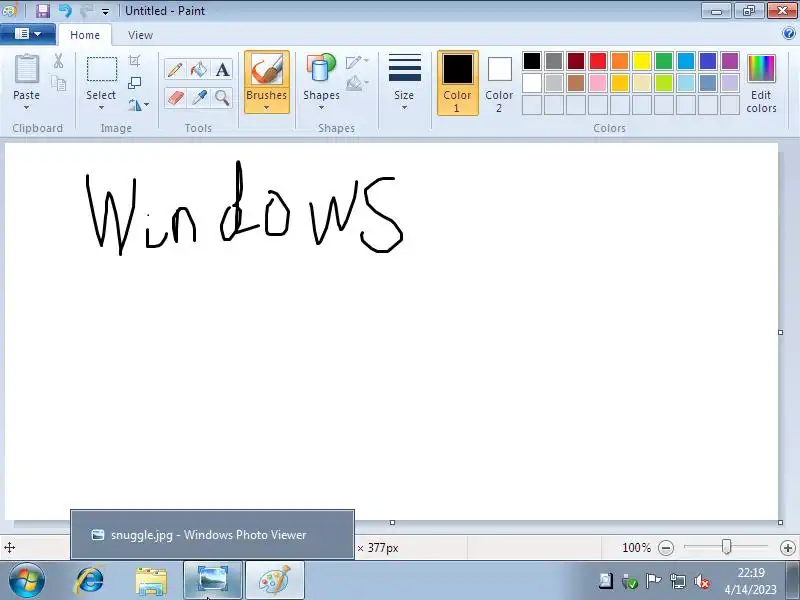800x600 pixels.
Task: Expand the Brushes dropdown arrow
Action: 266,107
